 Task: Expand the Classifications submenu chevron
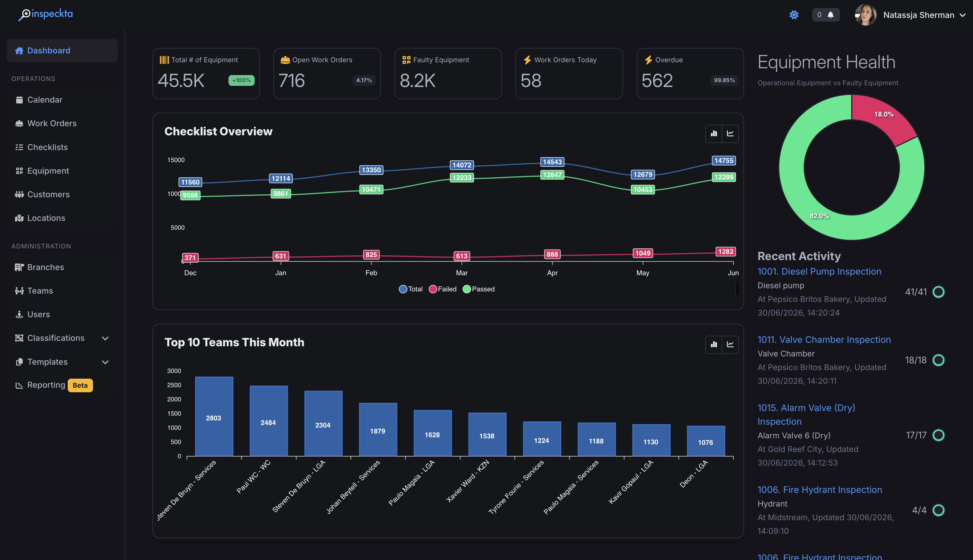coord(105,339)
